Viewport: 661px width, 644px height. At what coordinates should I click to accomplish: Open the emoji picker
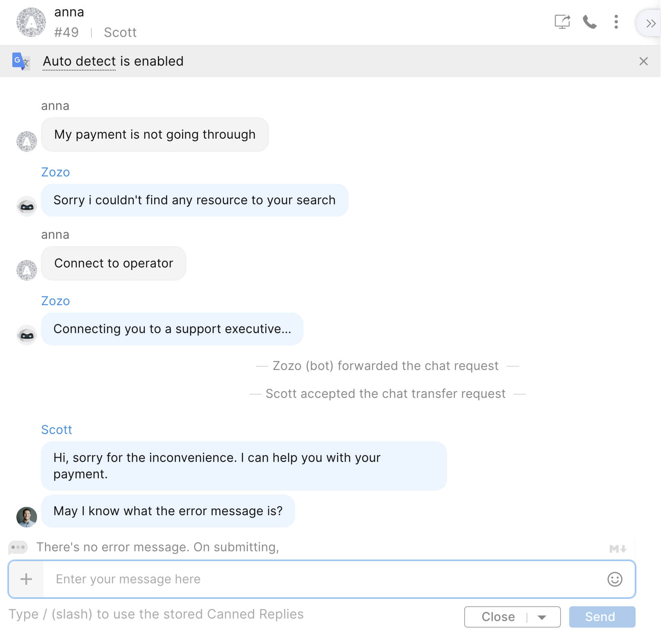pos(615,579)
